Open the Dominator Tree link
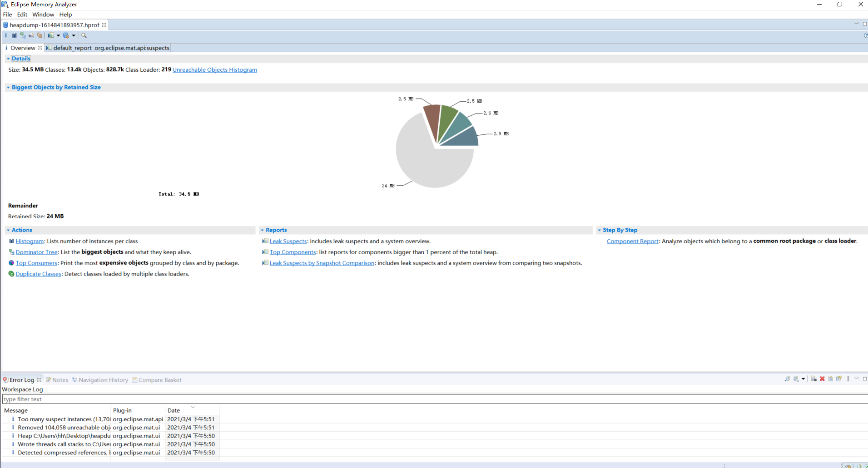The width and height of the screenshot is (868, 468). coord(37,252)
